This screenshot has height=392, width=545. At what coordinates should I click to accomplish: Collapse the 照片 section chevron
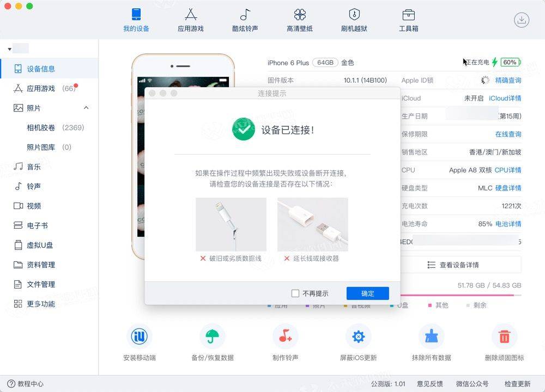tap(86, 108)
